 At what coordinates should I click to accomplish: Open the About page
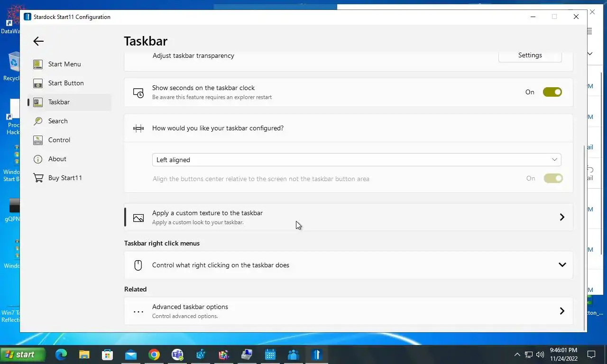pyautogui.click(x=70, y=159)
